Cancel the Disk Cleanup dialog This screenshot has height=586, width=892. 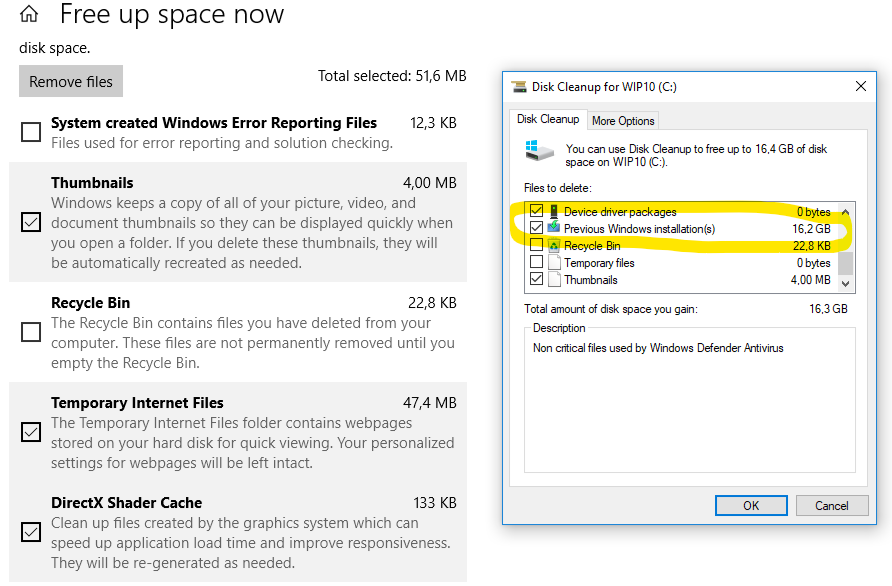click(x=832, y=506)
